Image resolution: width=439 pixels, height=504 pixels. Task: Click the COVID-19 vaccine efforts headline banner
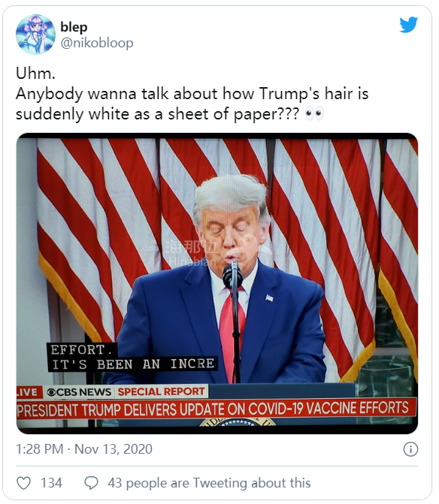point(216,409)
